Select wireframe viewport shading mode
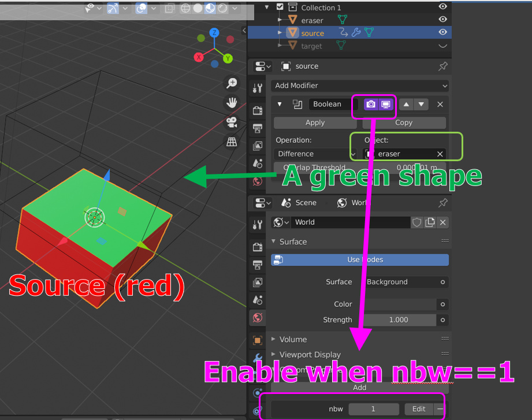Screen dimensions: 532x420 [185, 8]
